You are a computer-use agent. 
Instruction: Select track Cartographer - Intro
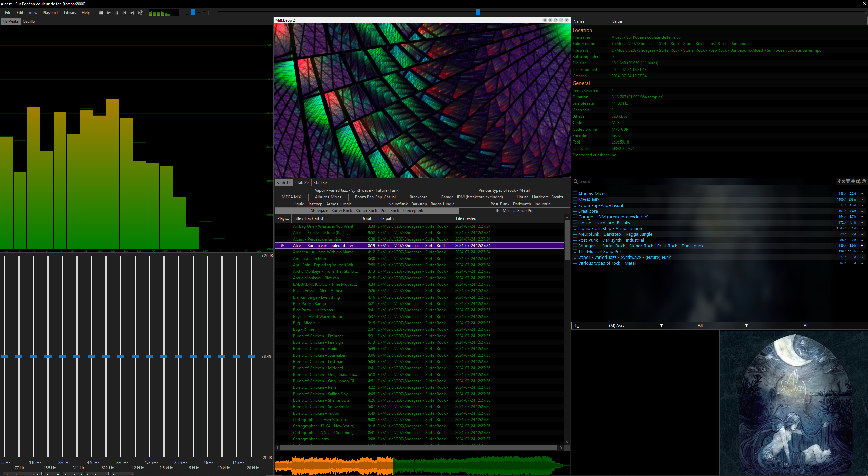click(x=420, y=439)
